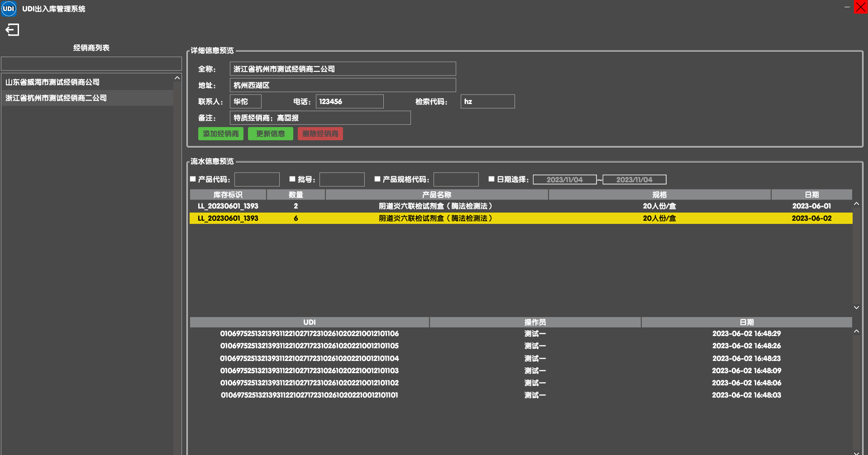Viewport: 868px width, 455px height.
Task: Click the 产品规格代码 filter input
Action: (456, 180)
